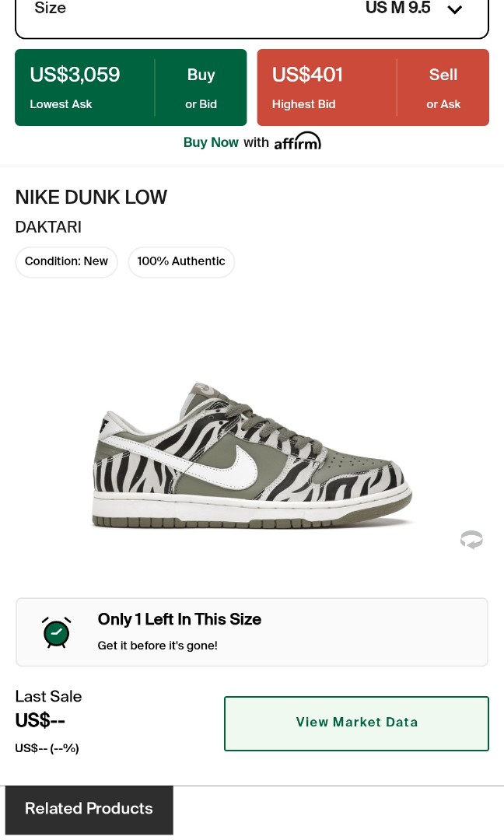504x840 pixels.
Task: Expand the Size dropdown chevron
Action: (x=455, y=9)
